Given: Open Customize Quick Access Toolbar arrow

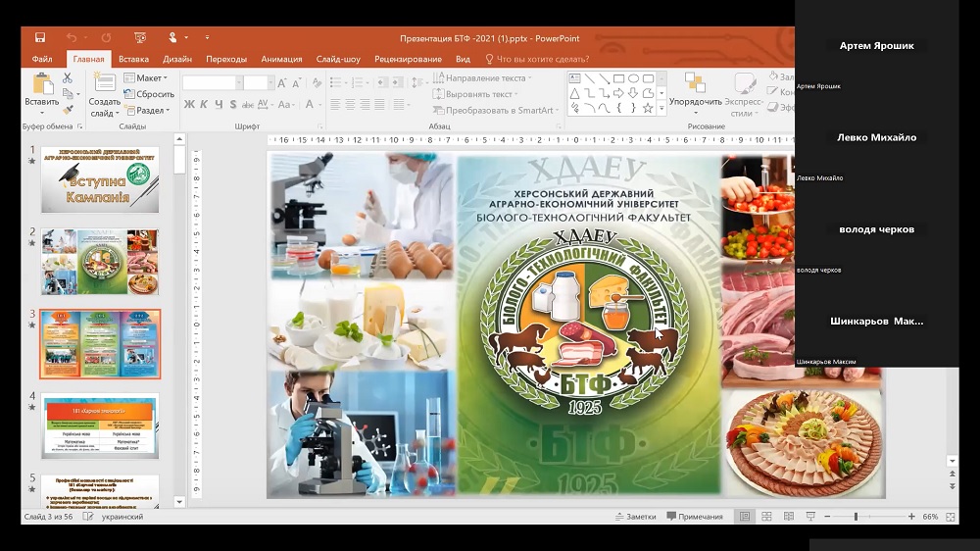Looking at the screenshot, I should [207, 37].
